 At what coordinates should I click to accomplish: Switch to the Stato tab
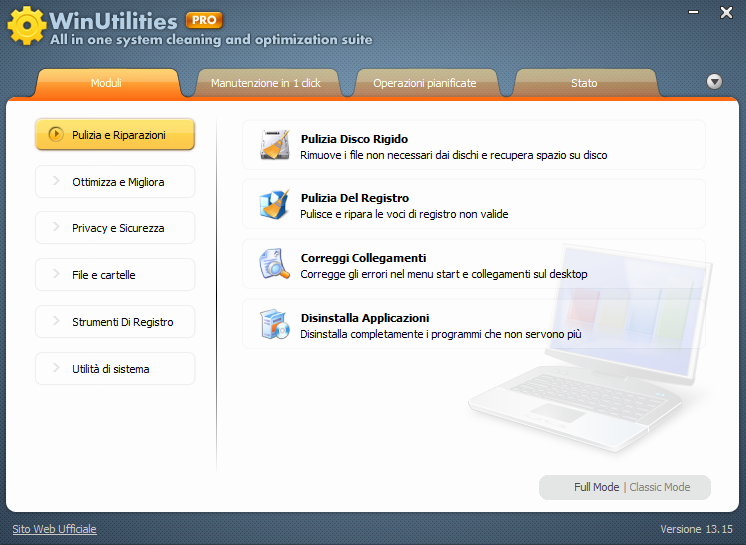pos(584,83)
